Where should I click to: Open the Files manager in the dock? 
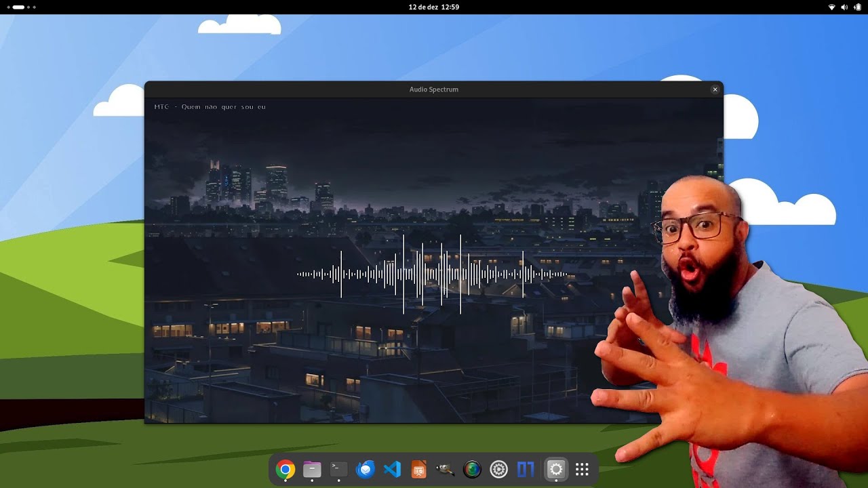(x=312, y=470)
